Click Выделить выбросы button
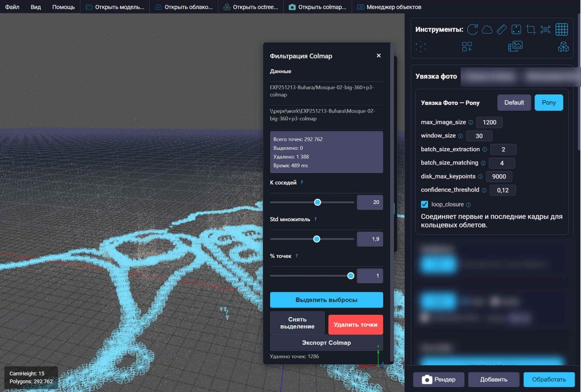 pos(326,300)
